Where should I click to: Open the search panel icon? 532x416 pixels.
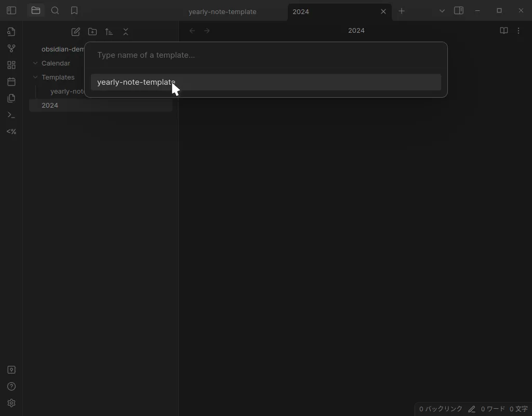coord(55,11)
